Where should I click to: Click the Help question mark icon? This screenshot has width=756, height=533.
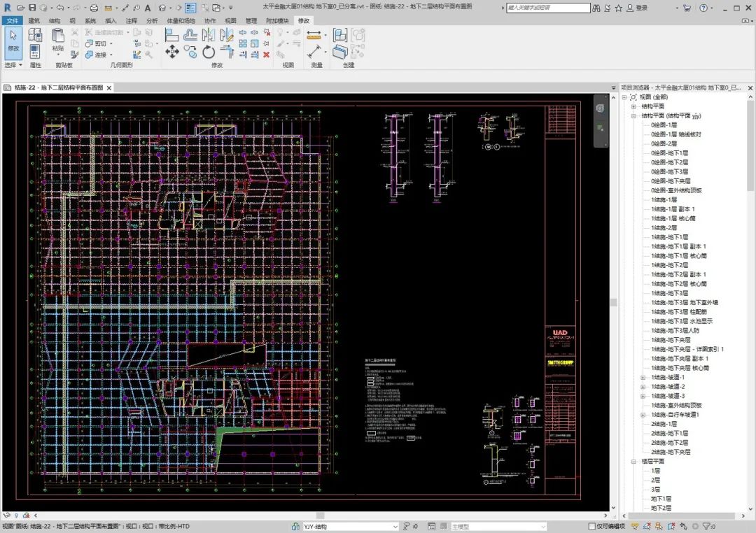(703, 8)
